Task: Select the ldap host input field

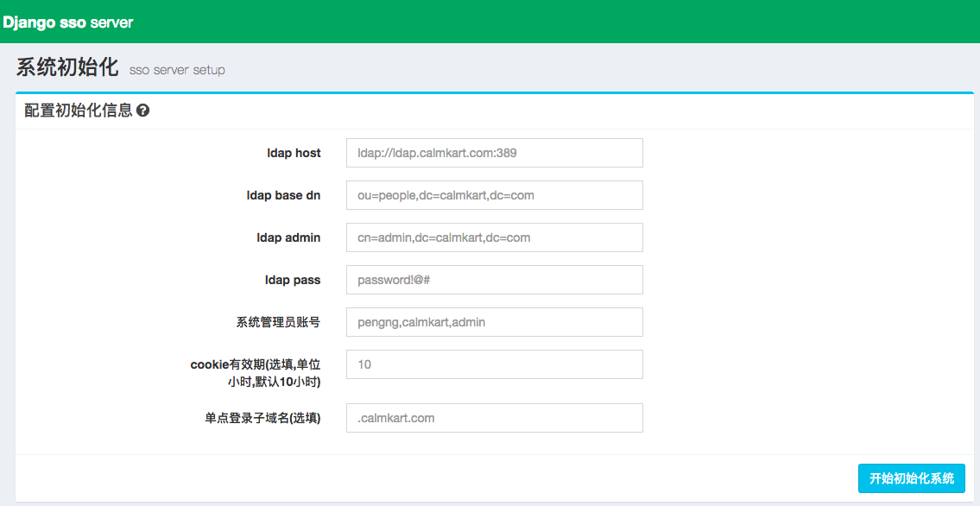Action: pos(494,153)
